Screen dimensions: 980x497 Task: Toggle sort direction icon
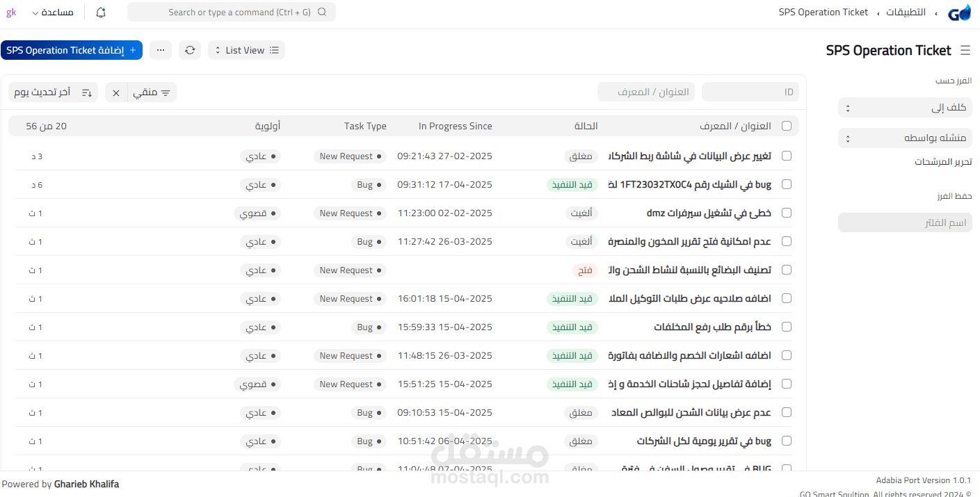pyautogui.click(x=87, y=92)
